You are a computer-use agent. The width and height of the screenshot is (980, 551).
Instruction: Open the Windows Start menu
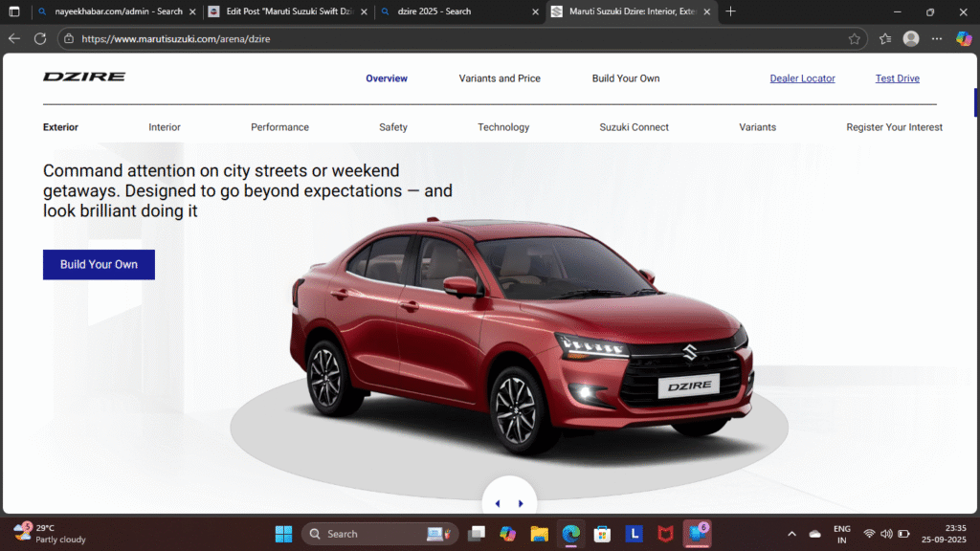(x=283, y=534)
